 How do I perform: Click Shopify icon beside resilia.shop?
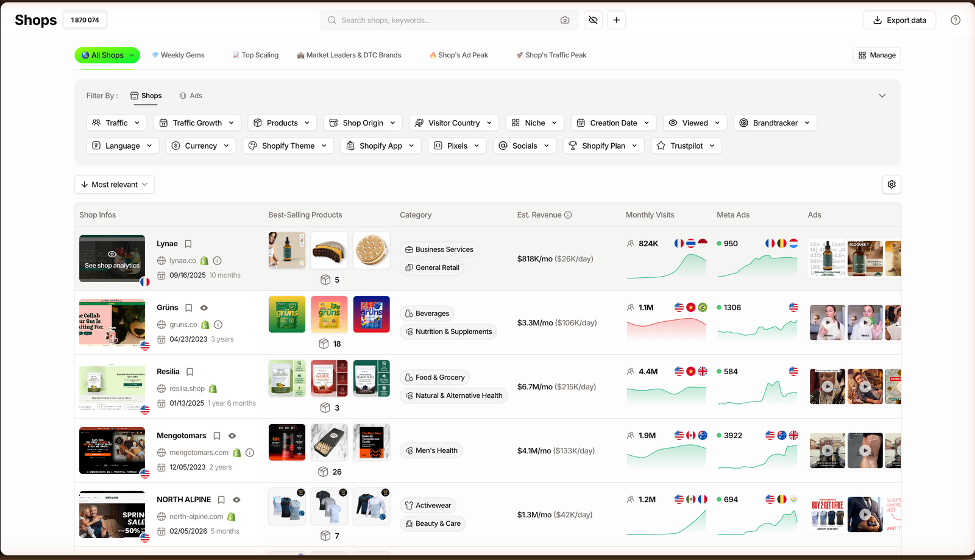(213, 389)
